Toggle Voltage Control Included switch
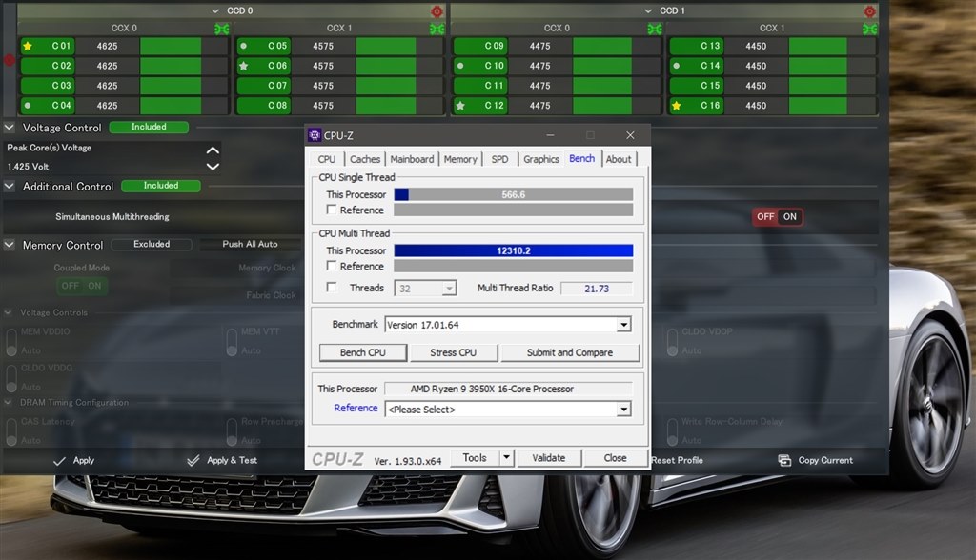This screenshot has height=560, width=976. (x=149, y=127)
